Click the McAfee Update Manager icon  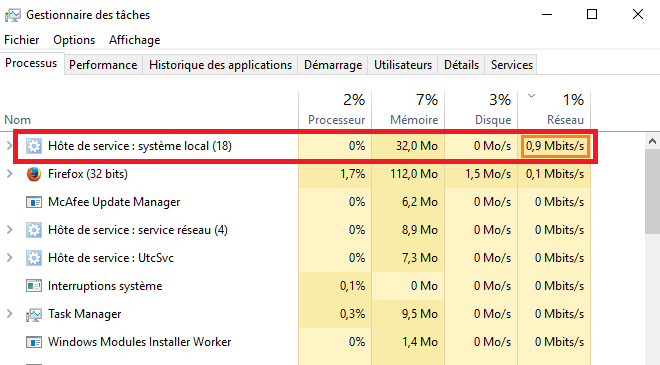click(x=34, y=202)
